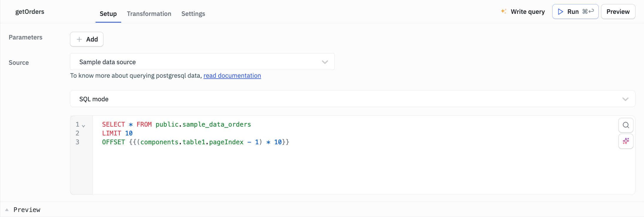This screenshot has width=644, height=217.
Task: Open the Settings tab
Action: click(193, 14)
